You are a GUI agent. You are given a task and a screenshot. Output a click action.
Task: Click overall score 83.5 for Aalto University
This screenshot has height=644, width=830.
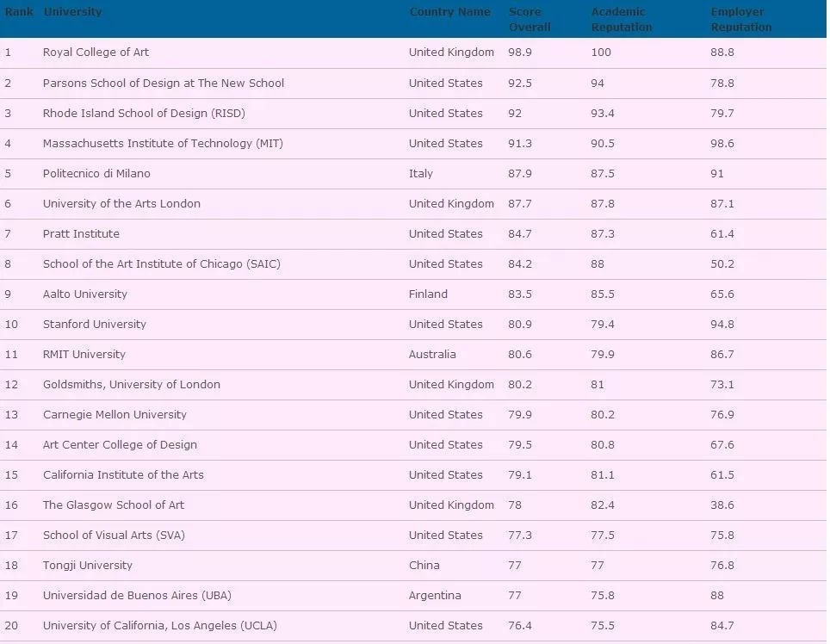(x=520, y=294)
